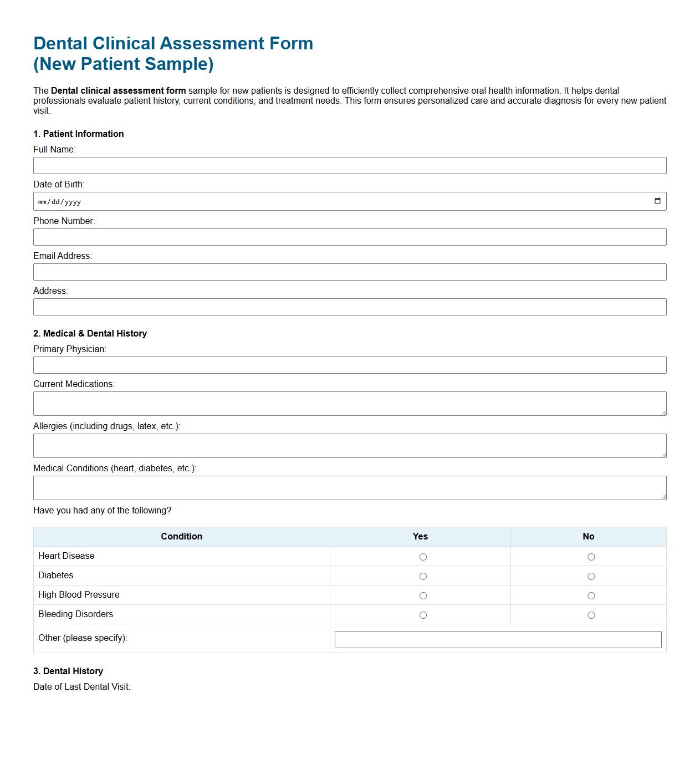Click the Email Address input field

click(x=349, y=272)
